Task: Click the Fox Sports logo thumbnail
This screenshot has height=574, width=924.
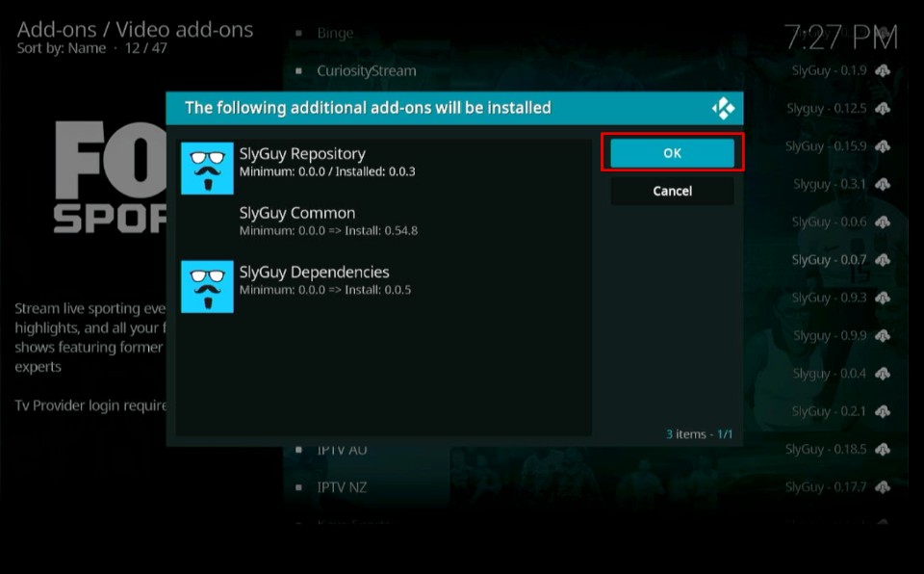Action: [110, 177]
